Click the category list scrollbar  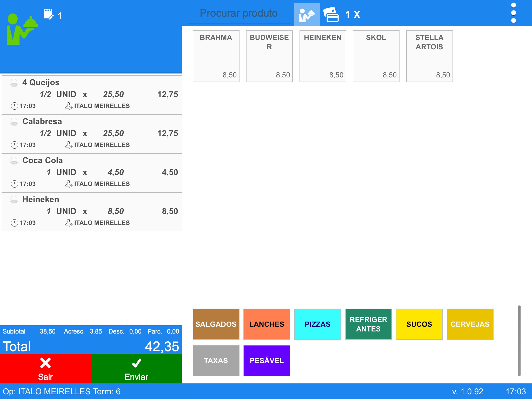519,341
